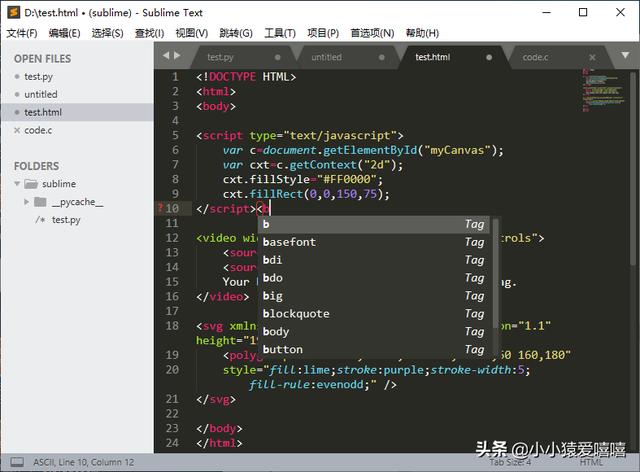Click the autocomplete popup scrollbar
The image size is (640, 472).
pyautogui.click(x=495, y=274)
